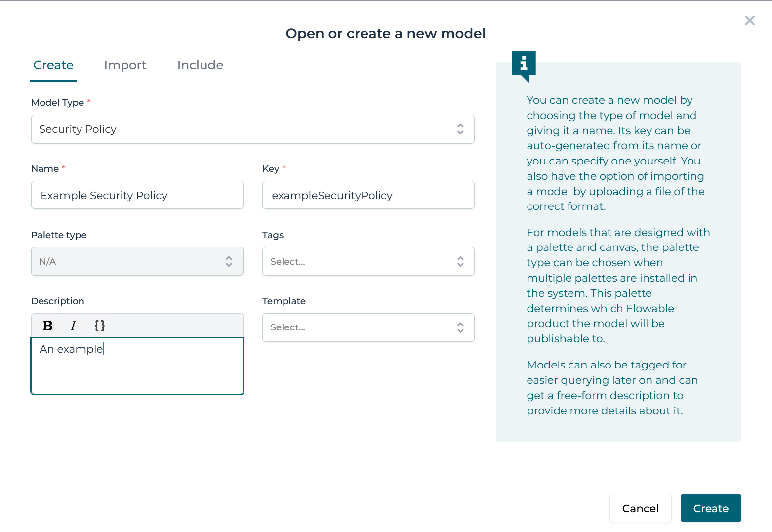Screen dimensions: 772x532
Task: Click the Cancel button
Action: [640, 508]
